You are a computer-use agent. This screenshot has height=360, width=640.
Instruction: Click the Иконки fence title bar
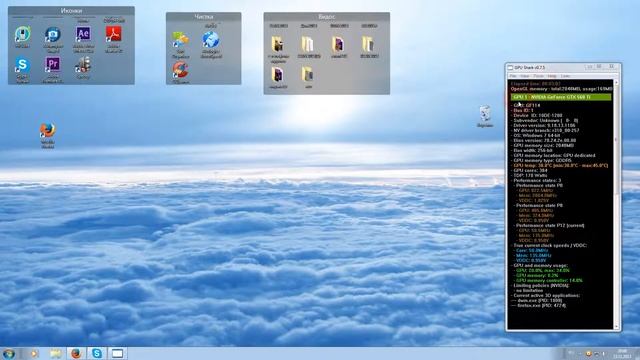pos(71,11)
